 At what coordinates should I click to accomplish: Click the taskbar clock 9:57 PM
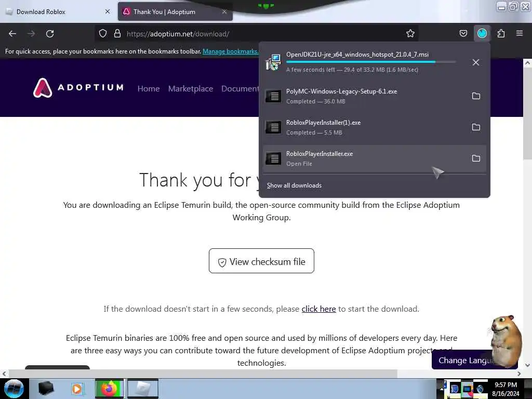pyautogui.click(x=506, y=385)
